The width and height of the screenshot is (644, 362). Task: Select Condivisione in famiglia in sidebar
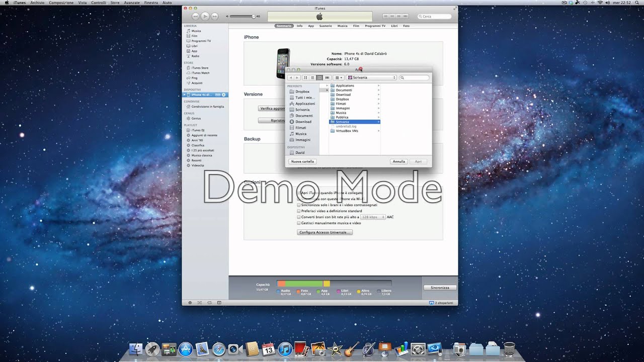coord(207,107)
